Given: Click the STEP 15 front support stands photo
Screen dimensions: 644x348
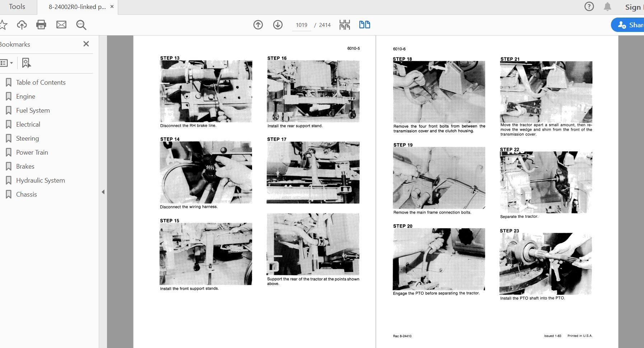Looking at the screenshot, I should click(206, 254).
